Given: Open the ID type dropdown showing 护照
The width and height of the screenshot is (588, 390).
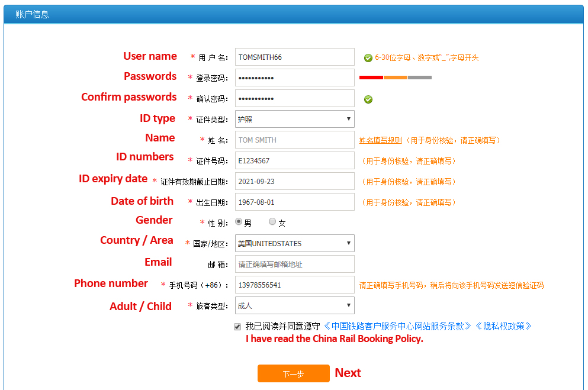Looking at the screenshot, I should [294, 119].
